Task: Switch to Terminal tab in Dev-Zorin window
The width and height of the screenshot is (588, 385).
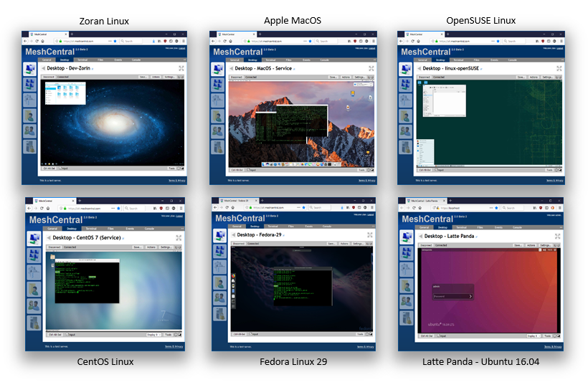Action: tap(82, 60)
